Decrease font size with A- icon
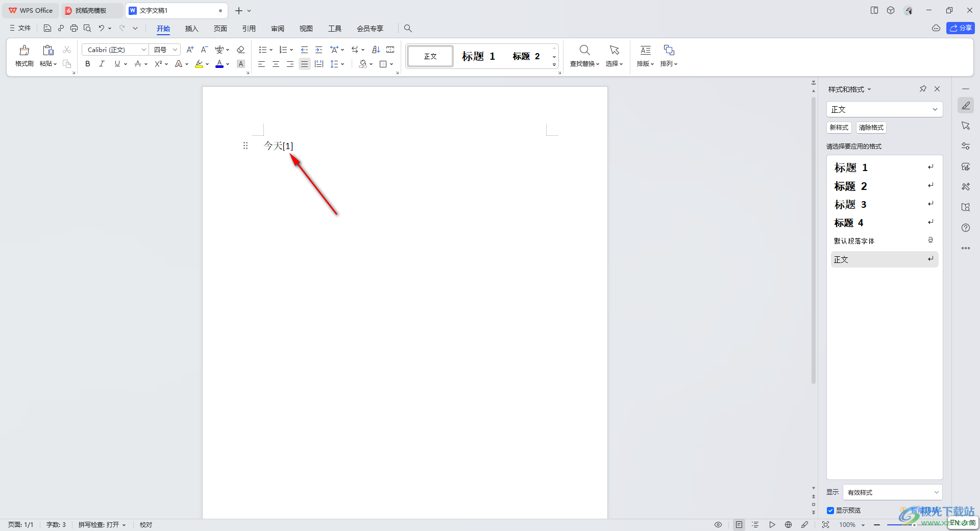 (204, 50)
